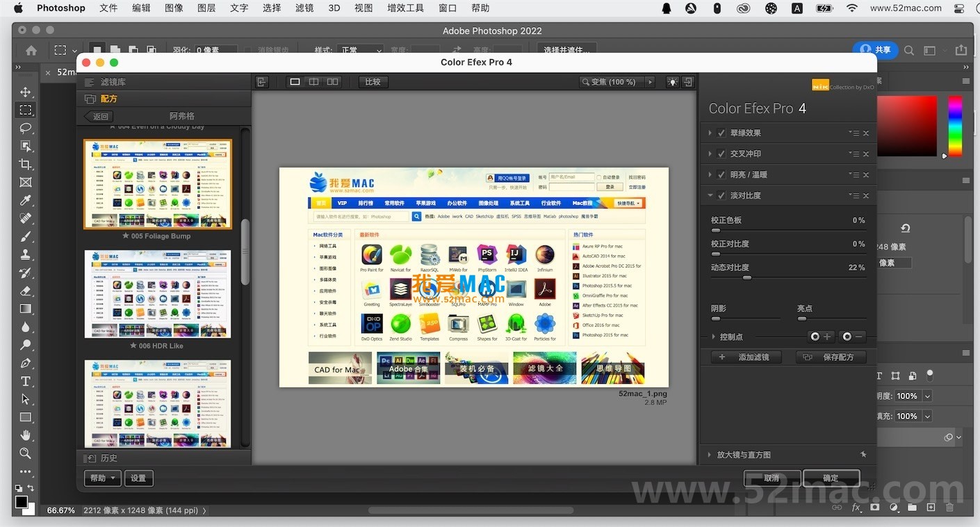Select the Zoom tool in Photoshop toolbar
Viewport: 980px width, 527px height.
[x=26, y=453]
